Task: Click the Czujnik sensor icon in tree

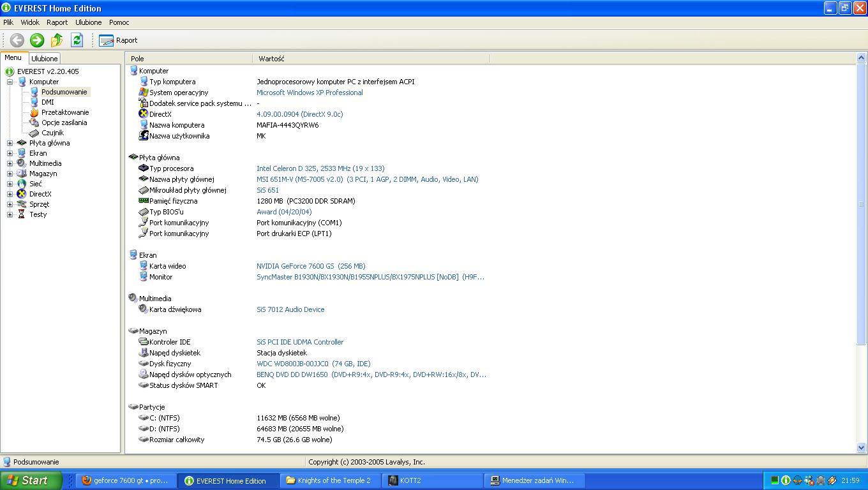Action: tap(34, 133)
